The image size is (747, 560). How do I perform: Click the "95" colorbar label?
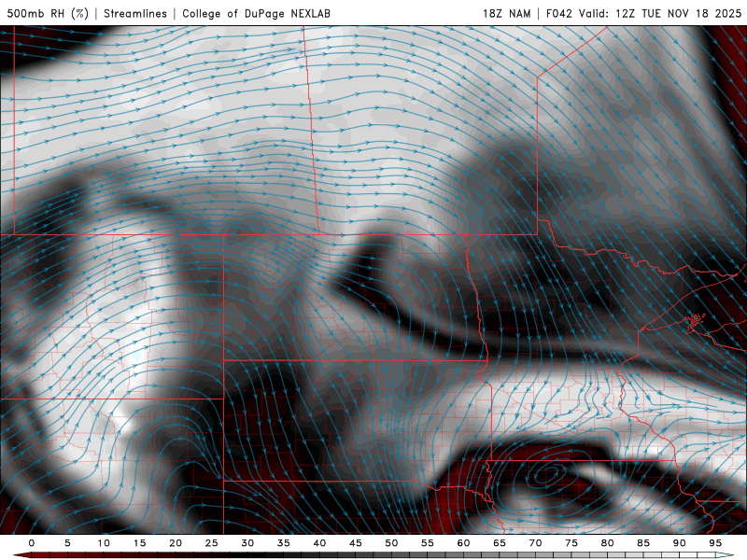(x=715, y=543)
